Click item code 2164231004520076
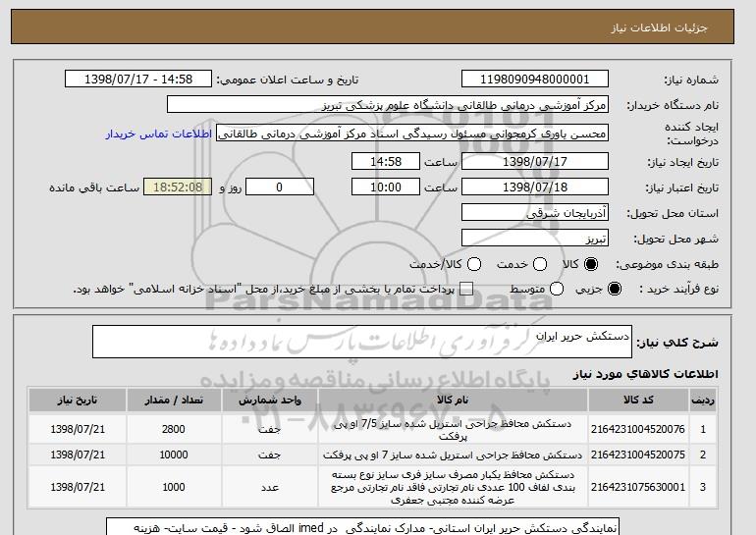 point(638,429)
